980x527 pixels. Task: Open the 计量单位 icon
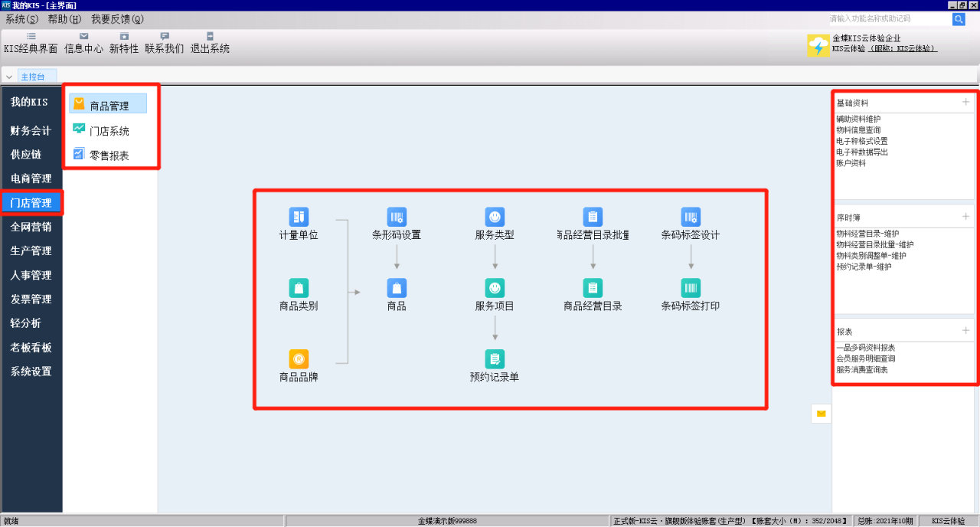point(299,217)
